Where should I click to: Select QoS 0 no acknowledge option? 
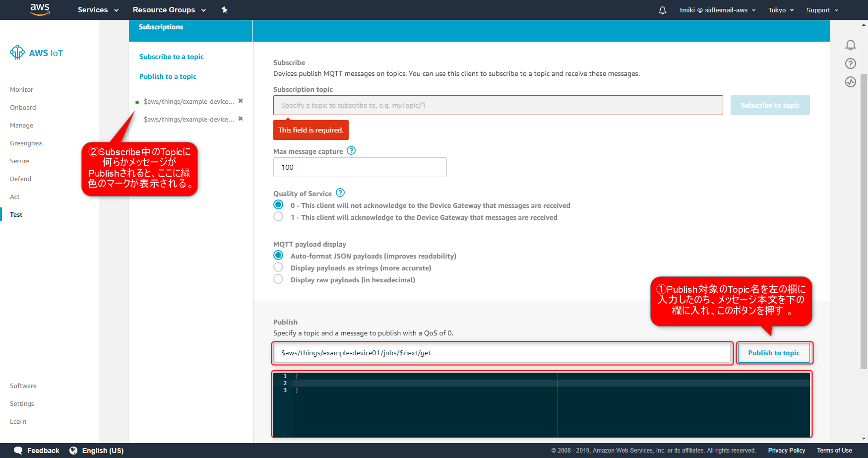[x=278, y=205]
